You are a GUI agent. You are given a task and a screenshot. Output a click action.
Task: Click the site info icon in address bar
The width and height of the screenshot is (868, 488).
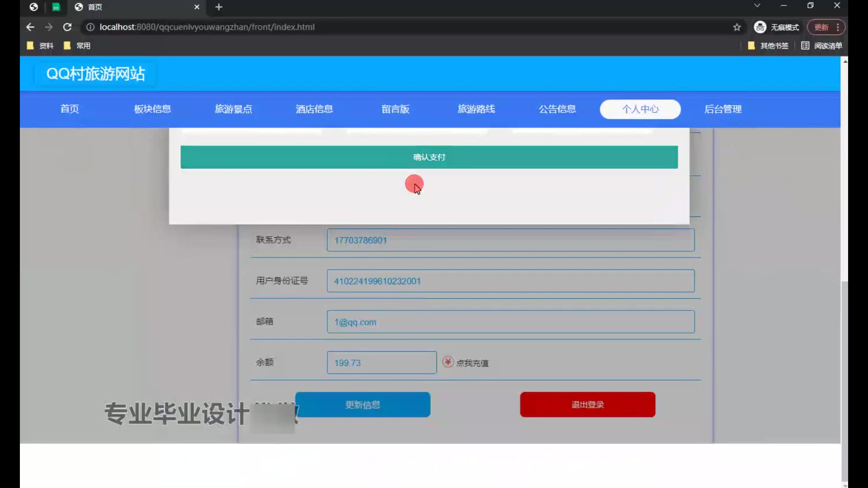click(90, 27)
